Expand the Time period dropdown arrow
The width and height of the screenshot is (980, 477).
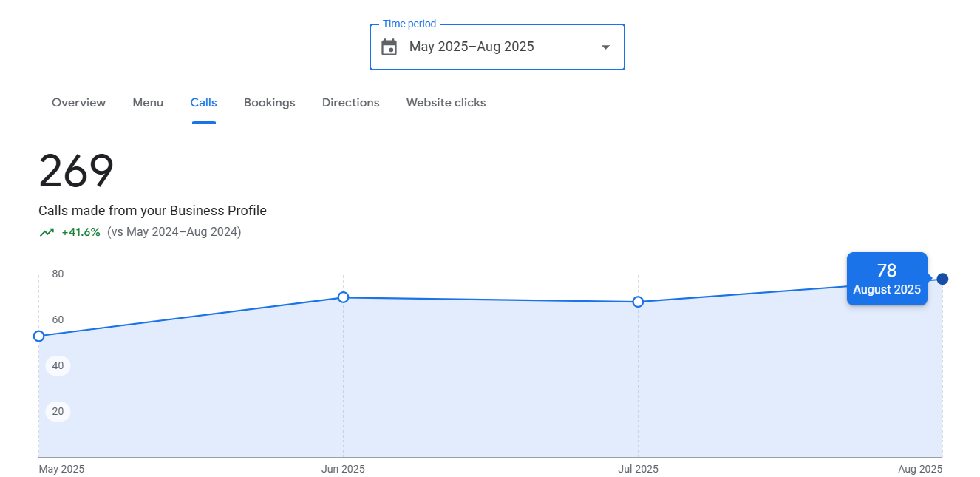click(x=605, y=47)
